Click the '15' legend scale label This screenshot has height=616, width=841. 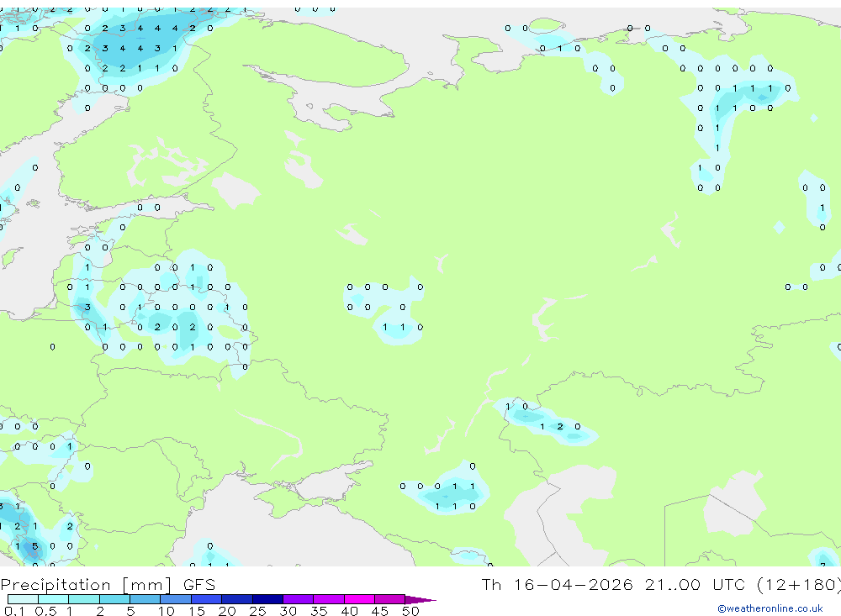(x=197, y=611)
